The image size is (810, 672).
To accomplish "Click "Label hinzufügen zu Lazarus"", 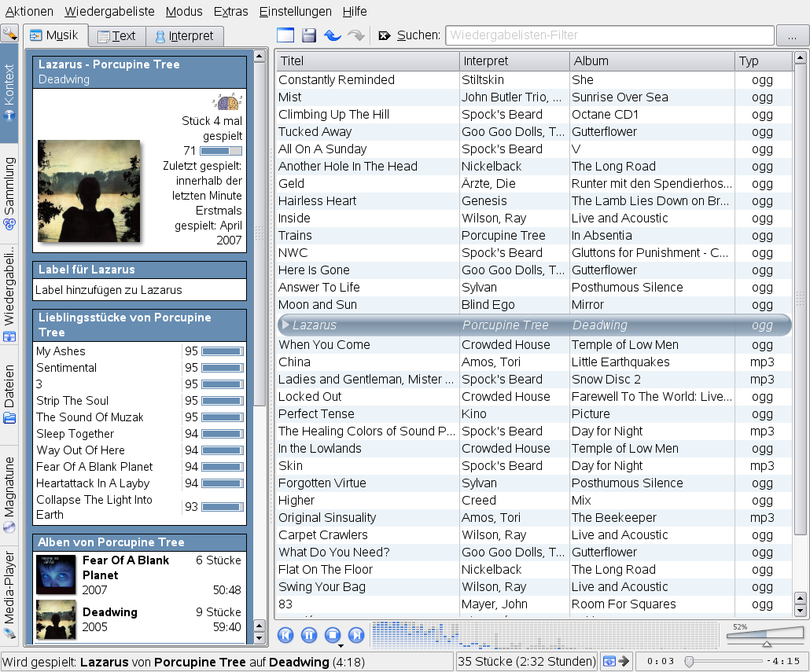I will tap(109, 290).
